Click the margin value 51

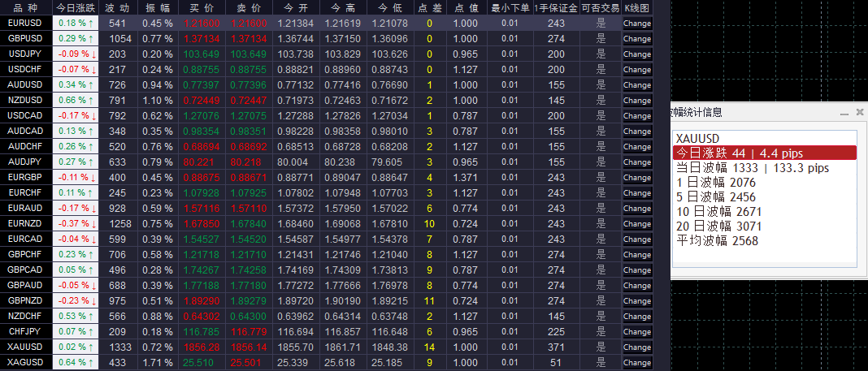(x=557, y=363)
